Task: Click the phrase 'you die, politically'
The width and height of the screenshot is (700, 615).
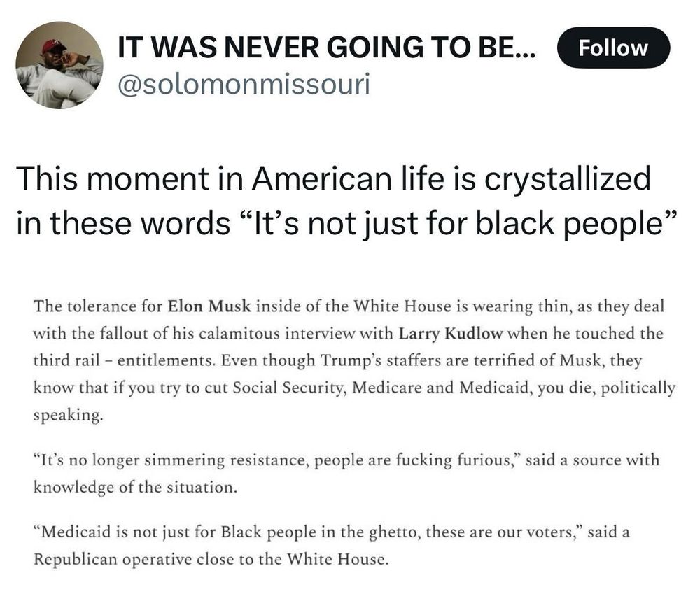Action: click(x=606, y=388)
